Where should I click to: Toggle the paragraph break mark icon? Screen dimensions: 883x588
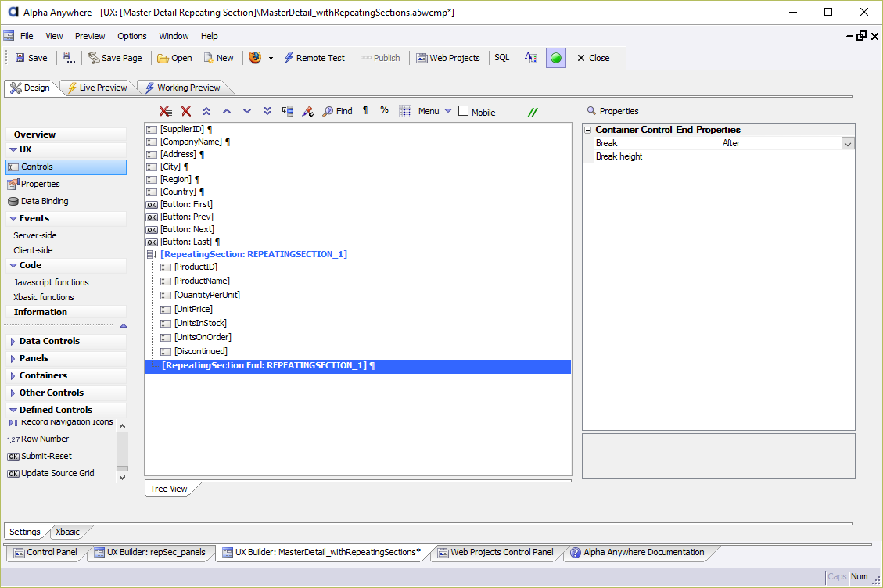[365, 110]
